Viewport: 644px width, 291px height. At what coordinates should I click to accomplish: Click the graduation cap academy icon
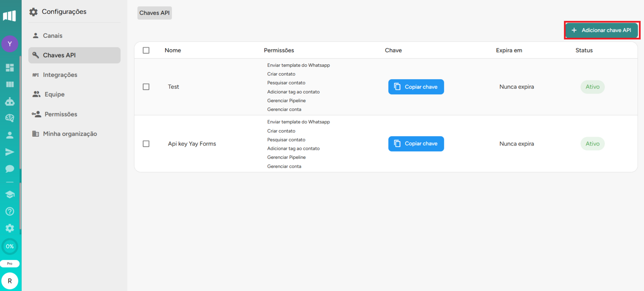[x=10, y=195]
